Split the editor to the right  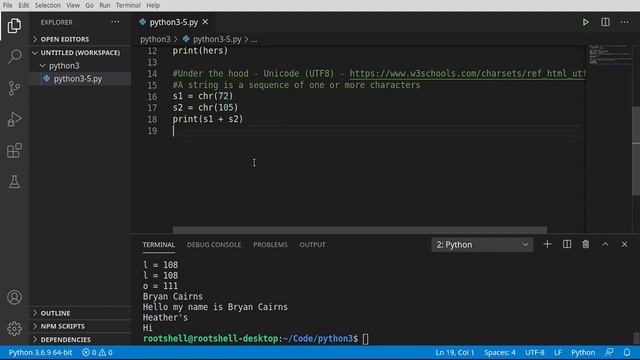coord(605,22)
